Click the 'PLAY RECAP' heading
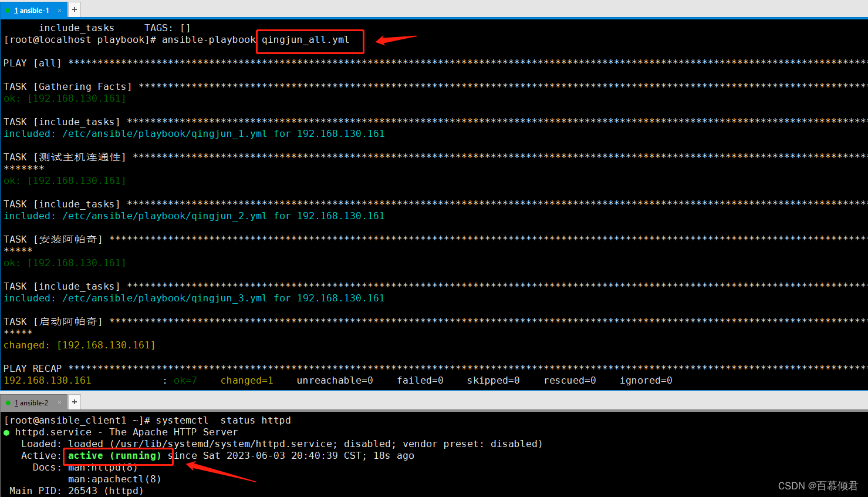868x497 pixels. [32, 368]
